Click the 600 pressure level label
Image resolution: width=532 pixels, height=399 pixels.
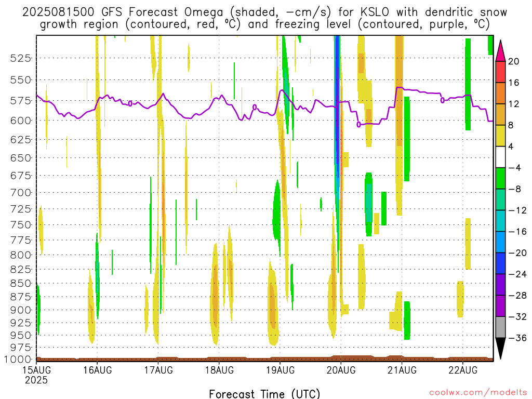point(20,121)
